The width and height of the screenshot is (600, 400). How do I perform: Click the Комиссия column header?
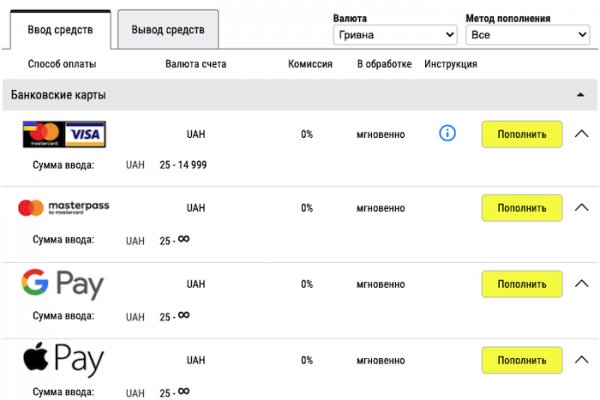tap(310, 64)
